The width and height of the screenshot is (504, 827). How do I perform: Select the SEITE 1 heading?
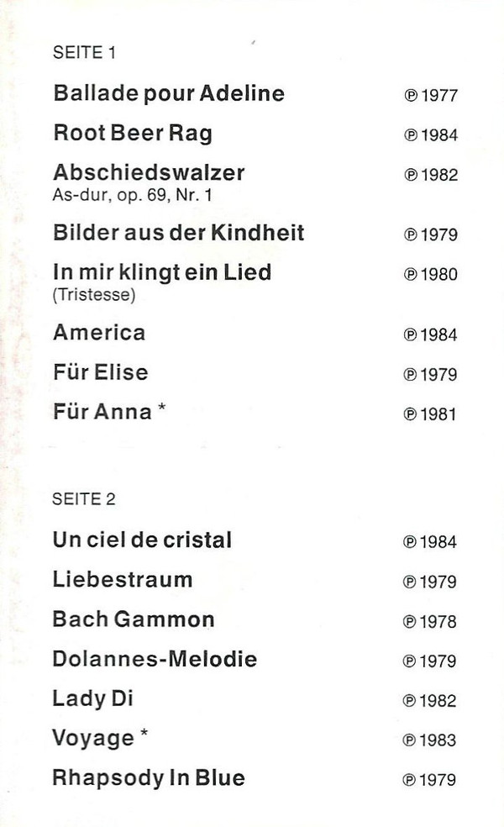tap(84, 53)
